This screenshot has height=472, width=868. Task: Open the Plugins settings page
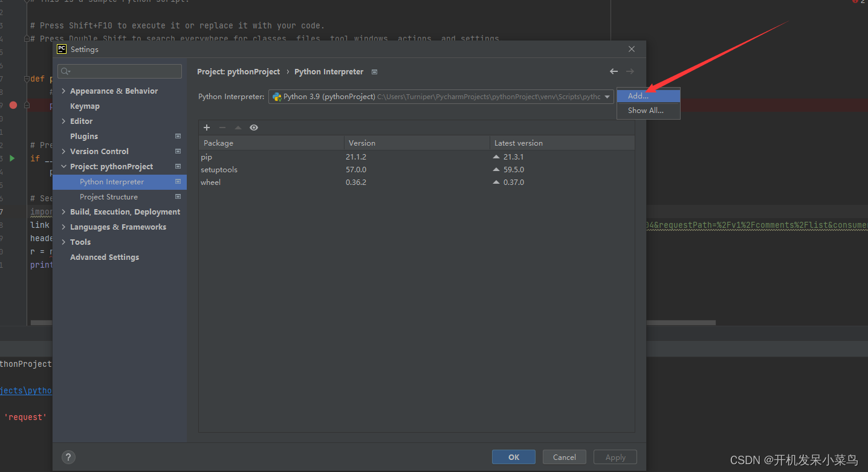pos(84,136)
